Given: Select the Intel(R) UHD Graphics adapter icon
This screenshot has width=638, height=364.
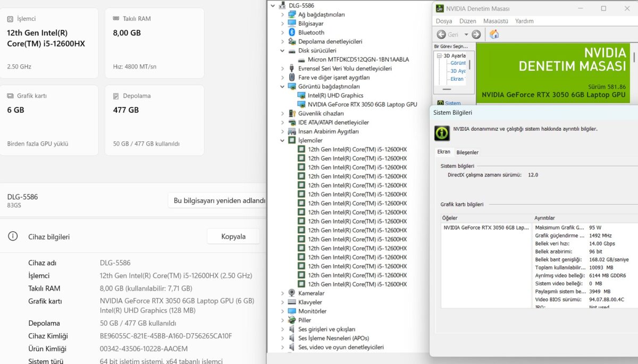Looking at the screenshot, I should 301,96.
